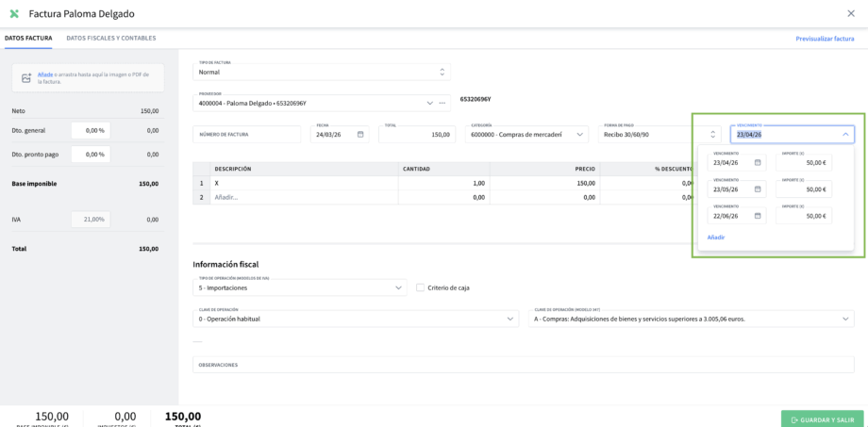Enable the Criterio de caja checkbox

[x=421, y=287]
